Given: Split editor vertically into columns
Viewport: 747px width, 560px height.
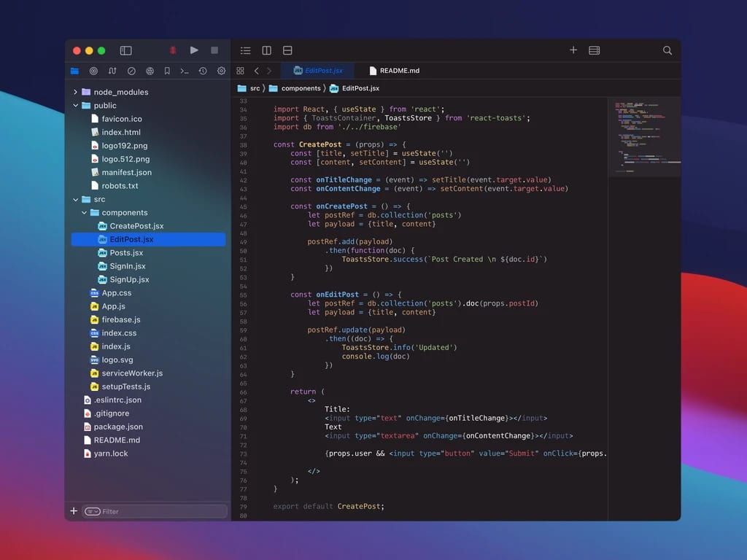Looking at the screenshot, I should [x=267, y=50].
